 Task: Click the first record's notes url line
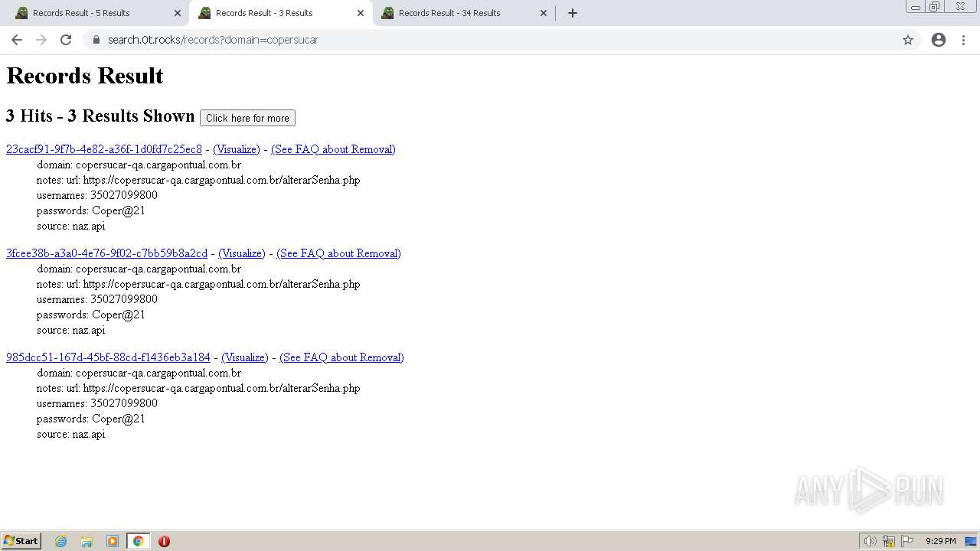(x=198, y=180)
